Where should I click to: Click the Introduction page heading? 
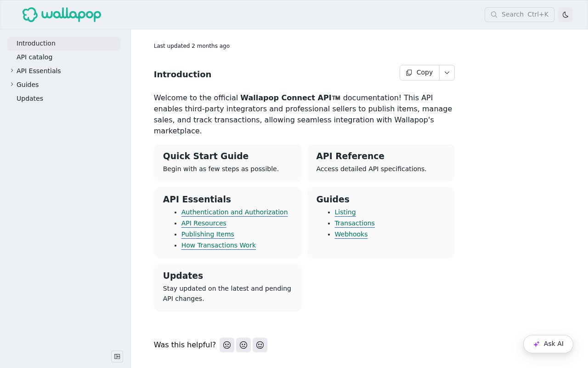pyautogui.click(x=182, y=75)
